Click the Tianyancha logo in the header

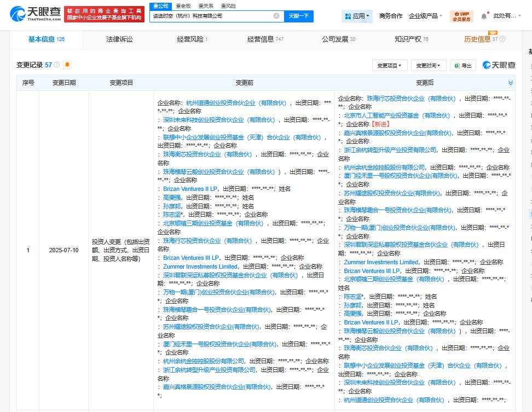(34, 15)
